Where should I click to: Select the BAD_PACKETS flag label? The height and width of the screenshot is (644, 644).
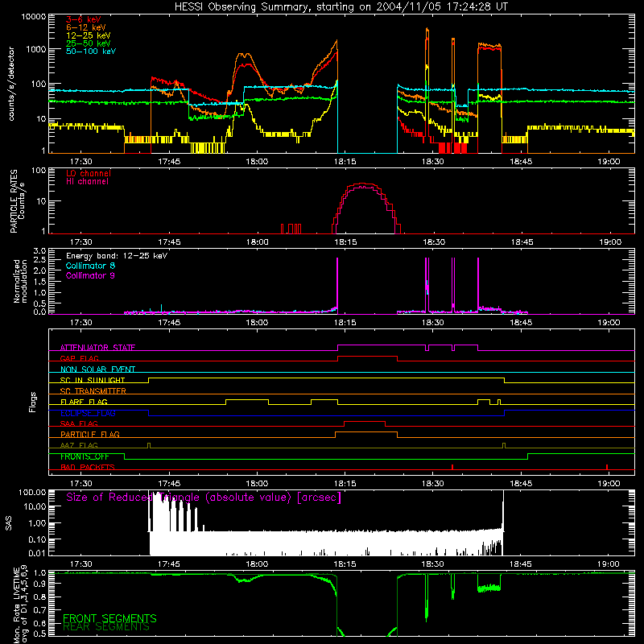[88, 467]
